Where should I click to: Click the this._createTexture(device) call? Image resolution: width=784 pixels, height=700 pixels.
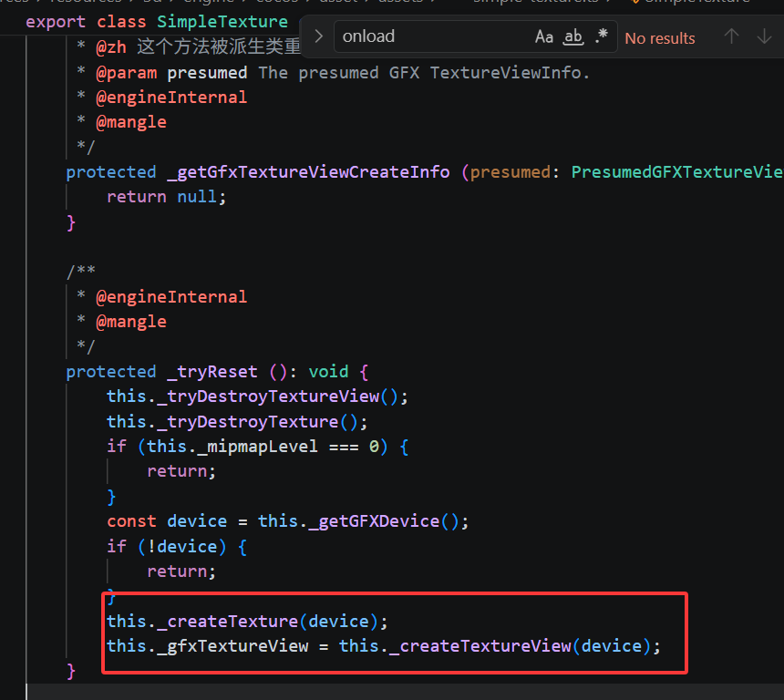(246, 622)
